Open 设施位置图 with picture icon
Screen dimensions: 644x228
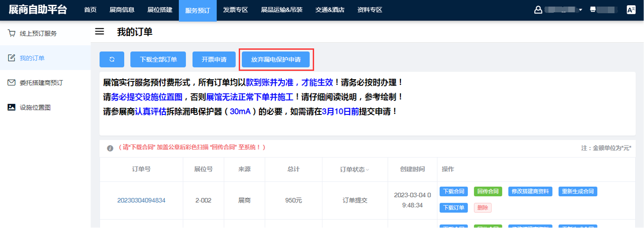click(35, 107)
